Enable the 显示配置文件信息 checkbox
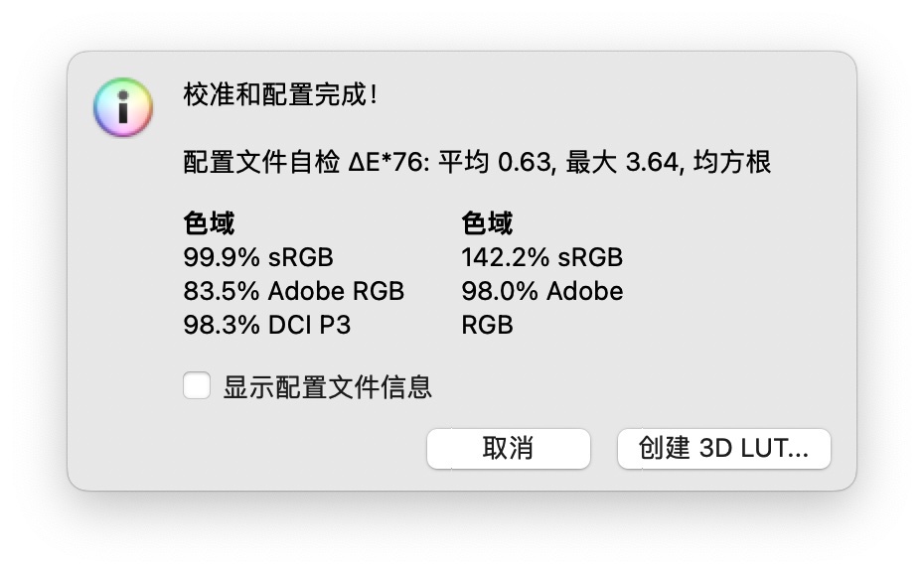924x574 pixels. pos(197,386)
